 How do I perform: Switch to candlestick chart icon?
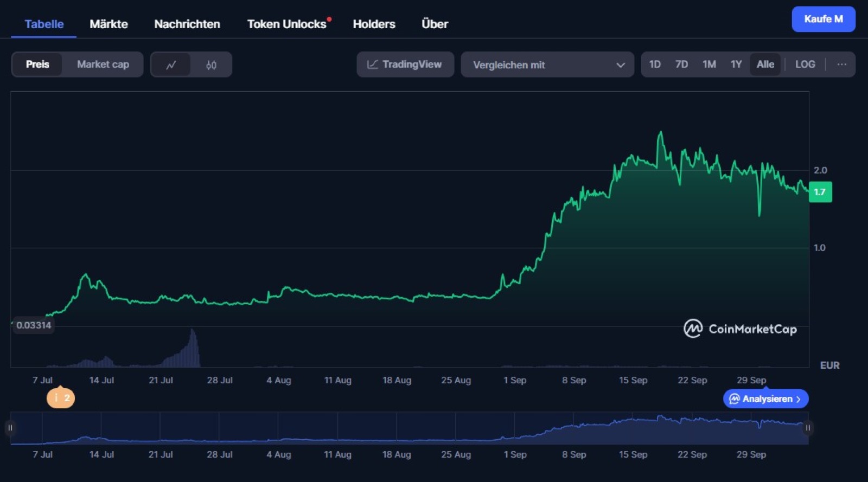[211, 65]
